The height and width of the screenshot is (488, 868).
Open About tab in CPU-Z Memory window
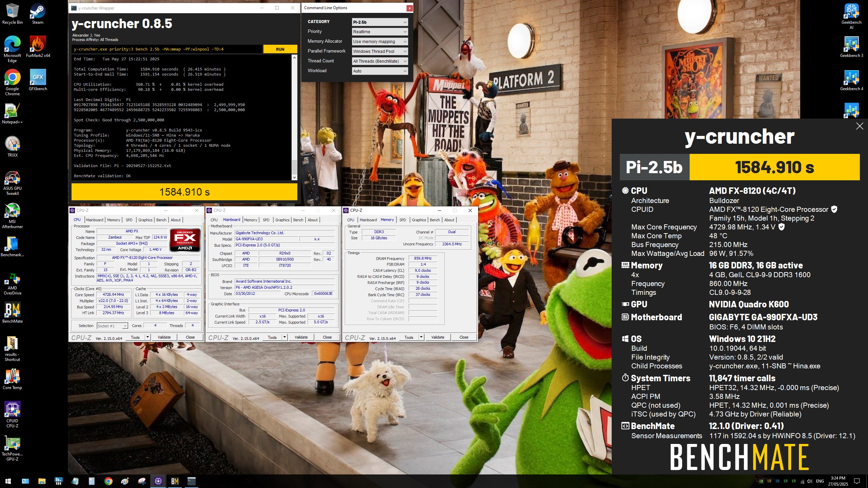[x=449, y=220]
